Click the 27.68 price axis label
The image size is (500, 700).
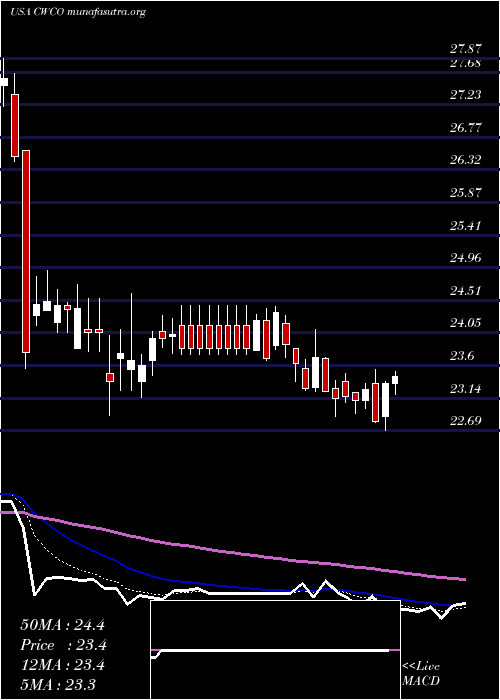tap(465, 63)
